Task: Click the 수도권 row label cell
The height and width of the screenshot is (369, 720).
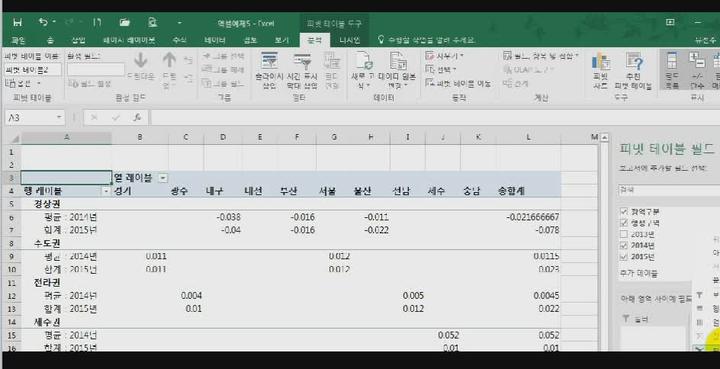Action: 67,243
